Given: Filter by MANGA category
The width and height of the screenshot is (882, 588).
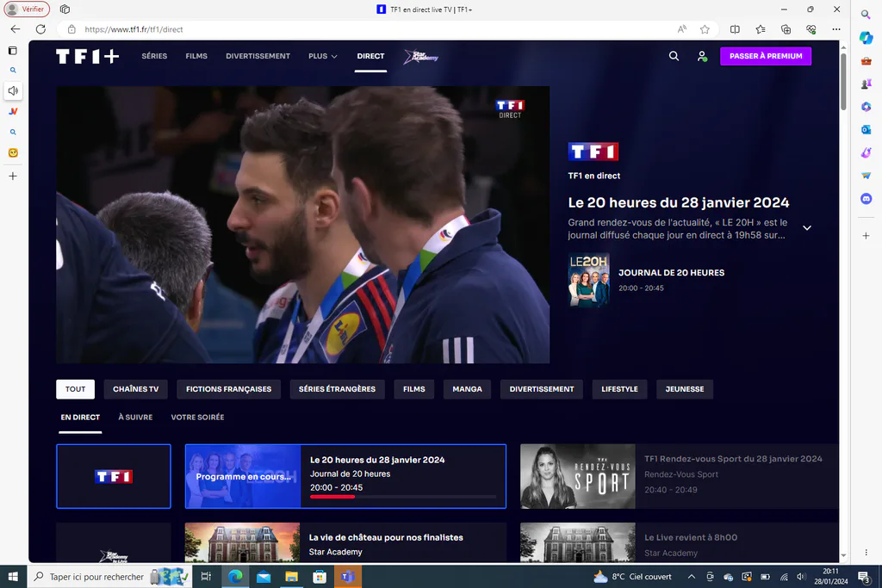Looking at the screenshot, I should pyautogui.click(x=467, y=389).
